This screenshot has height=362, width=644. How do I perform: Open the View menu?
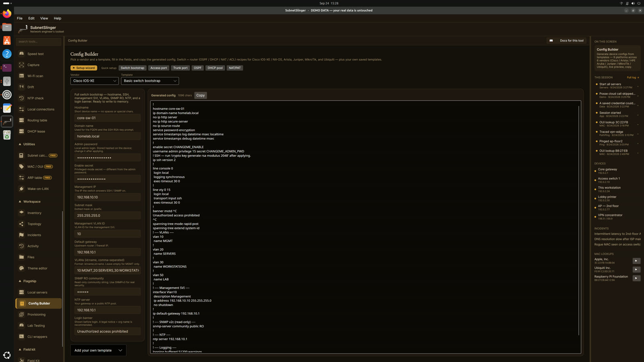pyautogui.click(x=44, y=19)
